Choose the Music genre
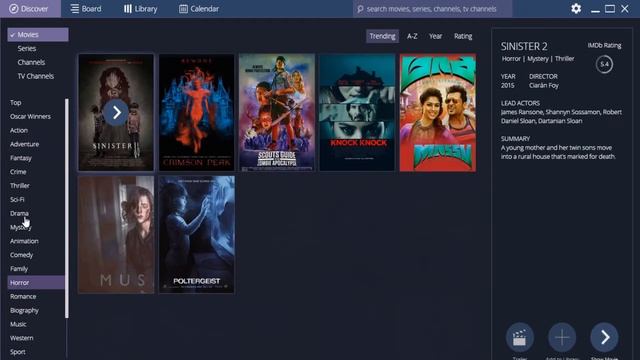Screen dimensions: 640x360 [18, 324]
